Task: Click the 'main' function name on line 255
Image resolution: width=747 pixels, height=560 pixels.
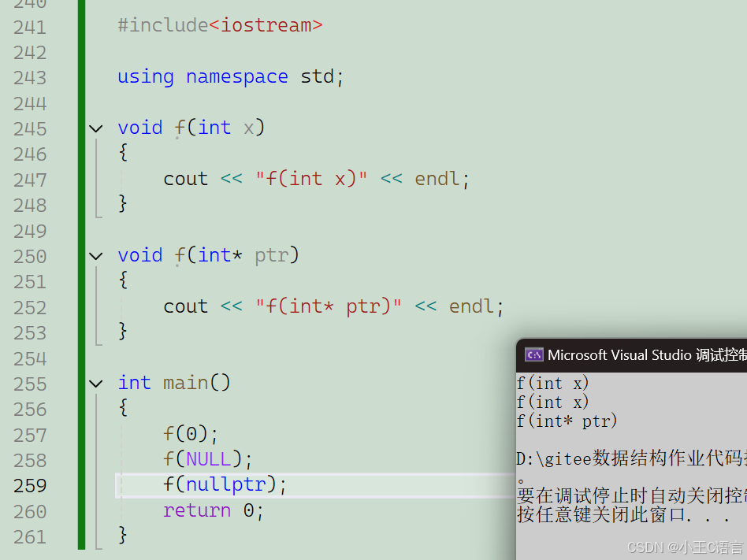Action: (x=186, y=383)
